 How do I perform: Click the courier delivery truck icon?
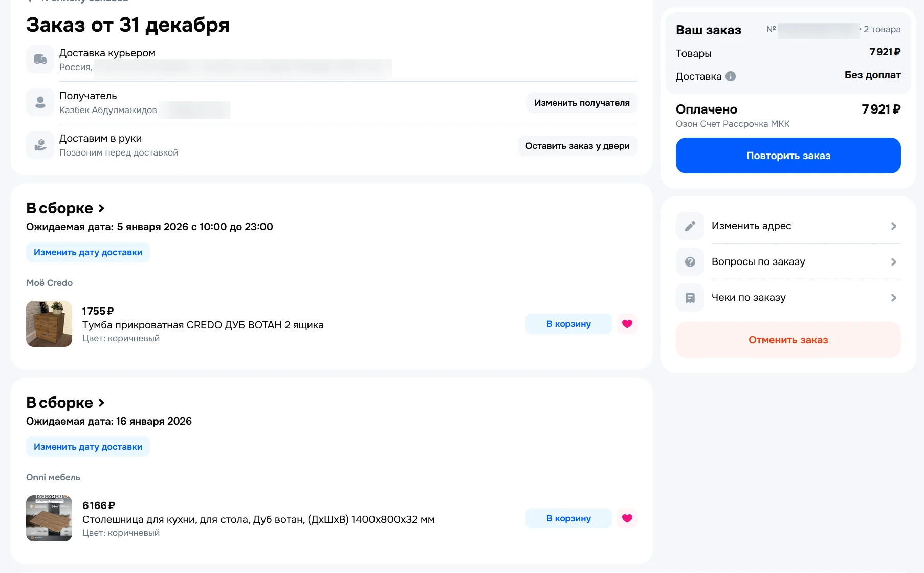tap(40, 59)
